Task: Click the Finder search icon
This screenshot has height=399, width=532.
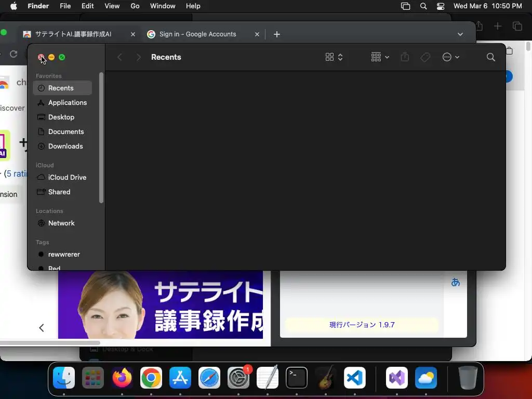Action: 490,57
